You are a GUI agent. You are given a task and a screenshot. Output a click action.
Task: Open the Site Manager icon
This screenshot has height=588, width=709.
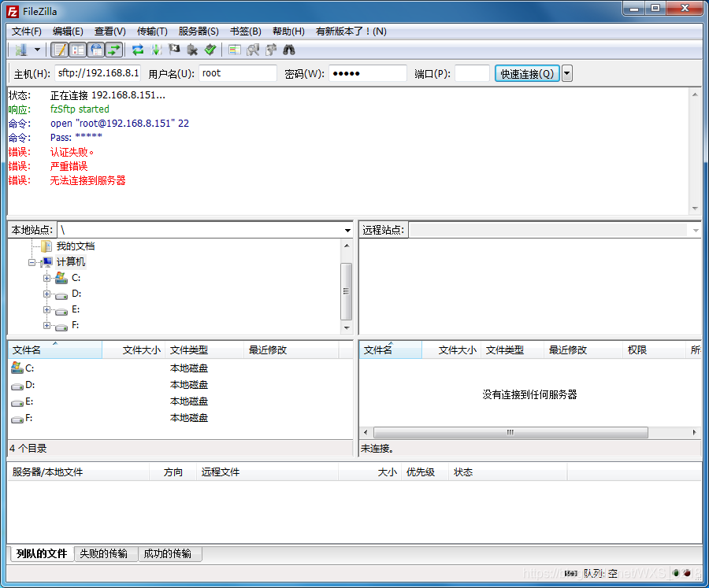tap(20, 50)
